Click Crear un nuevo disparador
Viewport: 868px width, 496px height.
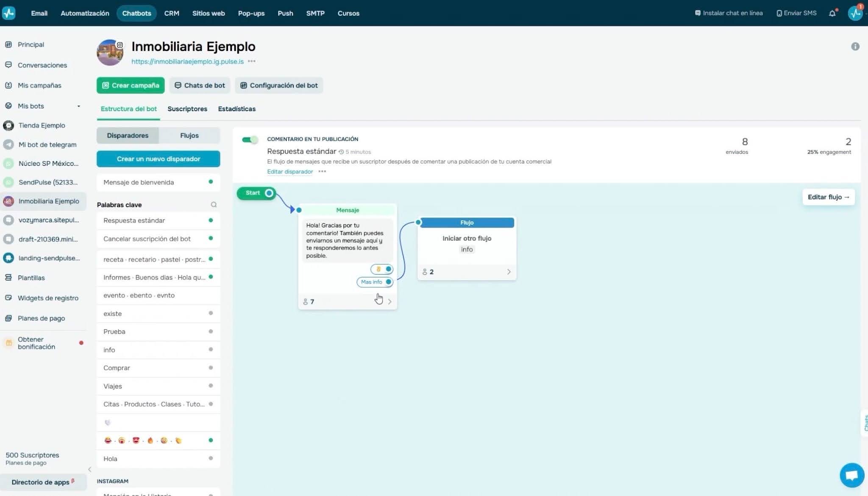click(159, 159)
